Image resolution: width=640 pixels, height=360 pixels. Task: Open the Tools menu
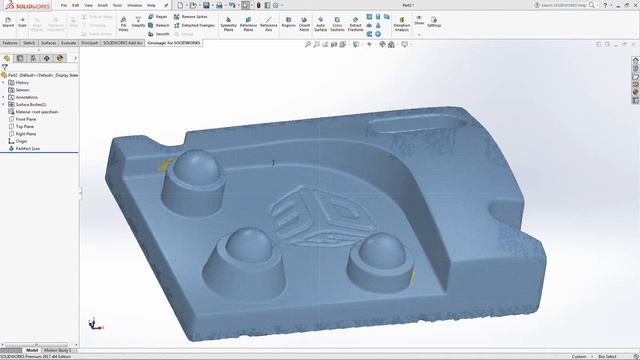point(118,5)
